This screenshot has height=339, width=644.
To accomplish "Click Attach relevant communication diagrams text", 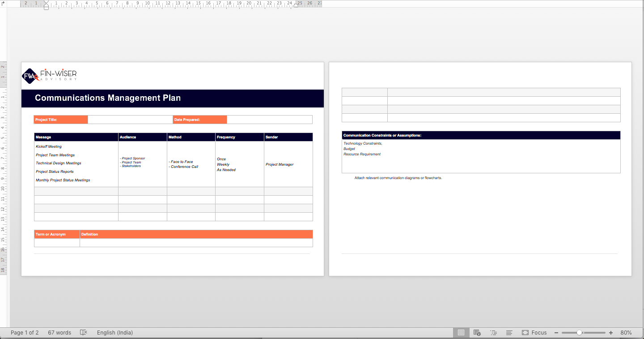I will coord(398,178).
